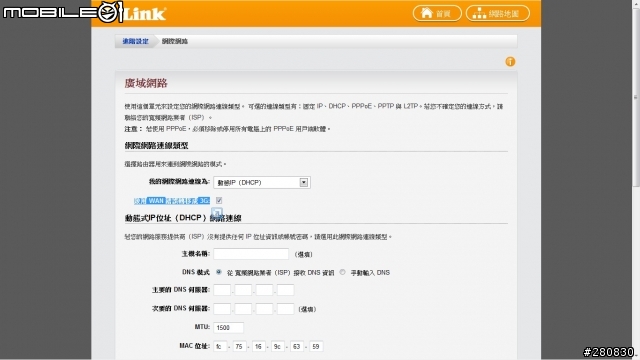
Task: Click primary DNS fourth octet field
Action: 286,290
